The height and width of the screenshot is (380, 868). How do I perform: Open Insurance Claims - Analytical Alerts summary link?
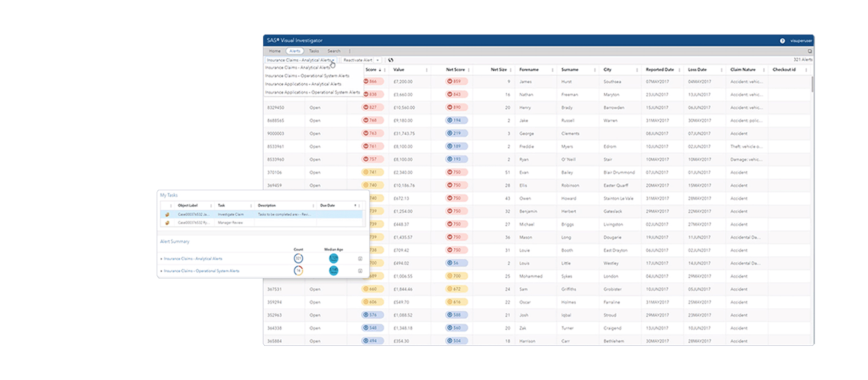point(193,259)
